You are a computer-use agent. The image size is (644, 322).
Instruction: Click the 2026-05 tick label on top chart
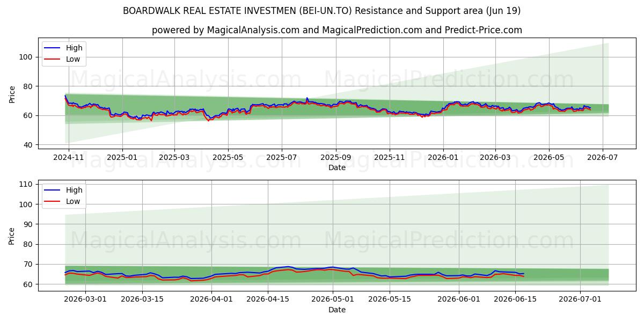click(548, 157)
